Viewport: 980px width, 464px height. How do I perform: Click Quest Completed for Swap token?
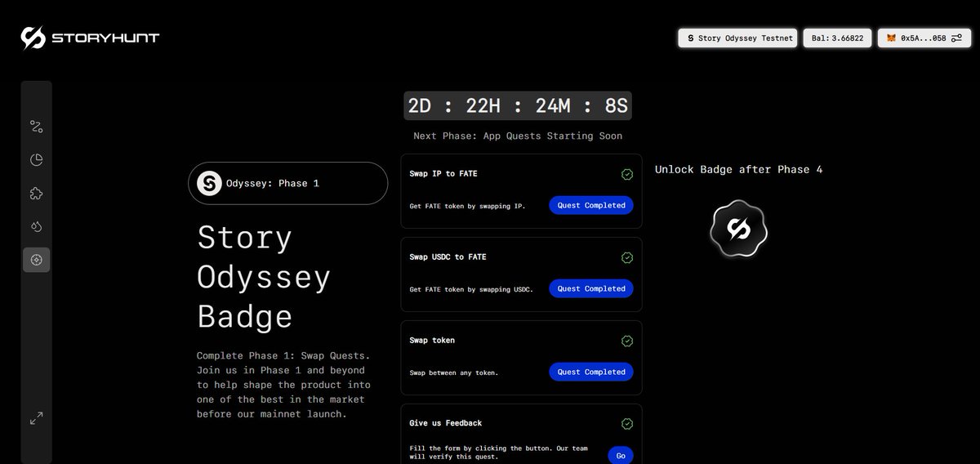(591, 372)
